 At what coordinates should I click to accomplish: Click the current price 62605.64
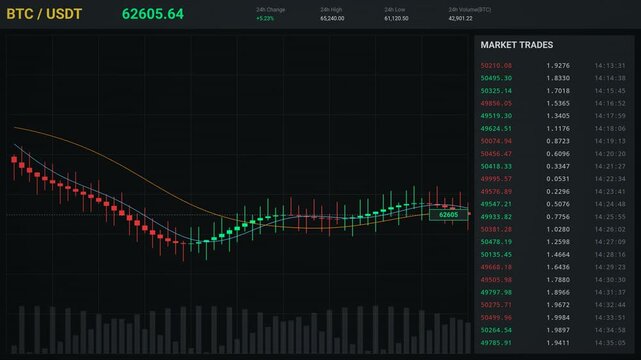pos(153,14)
